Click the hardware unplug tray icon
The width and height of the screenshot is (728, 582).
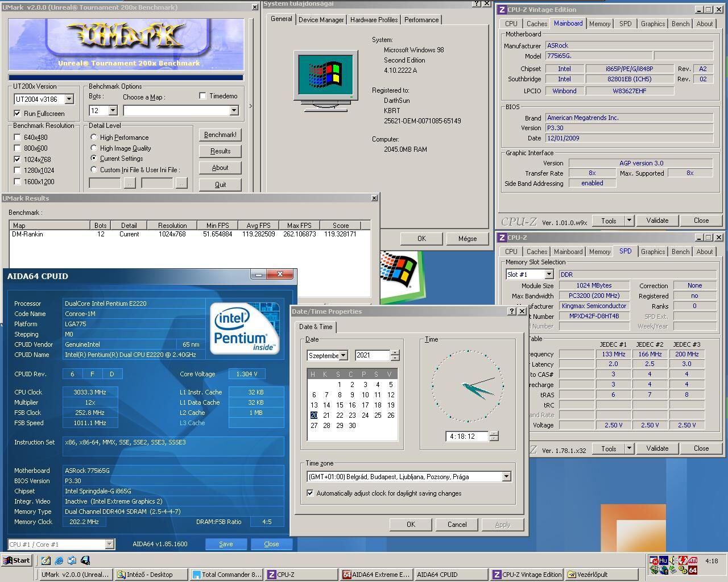(x=673, y=570)
